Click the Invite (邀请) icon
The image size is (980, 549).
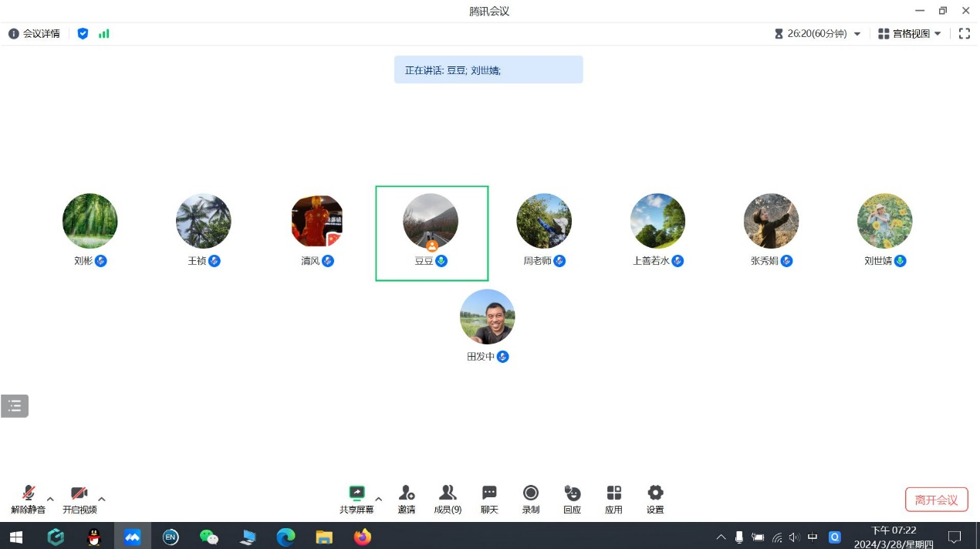pos(407,499)
